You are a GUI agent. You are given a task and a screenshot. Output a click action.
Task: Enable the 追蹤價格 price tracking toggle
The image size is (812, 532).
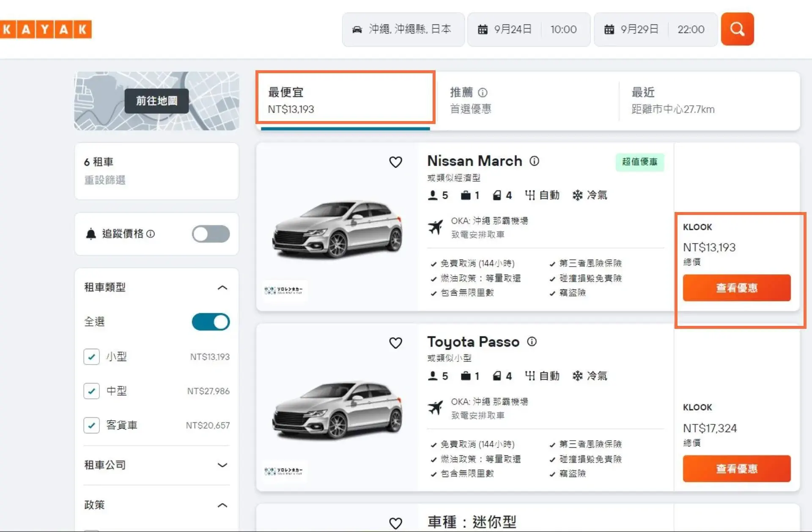point(210,234)
